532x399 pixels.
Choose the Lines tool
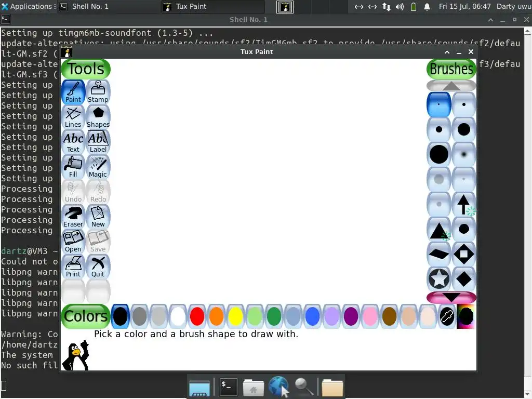click(73, 117)
